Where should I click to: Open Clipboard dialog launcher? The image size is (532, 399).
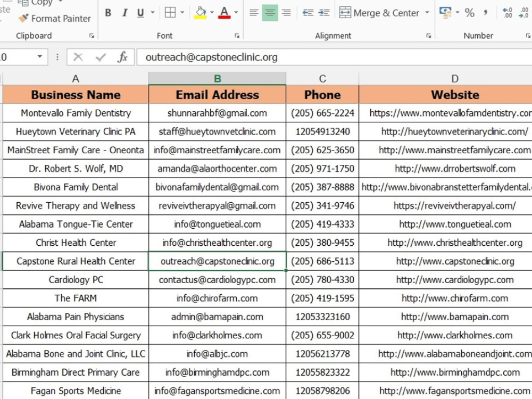92,36
